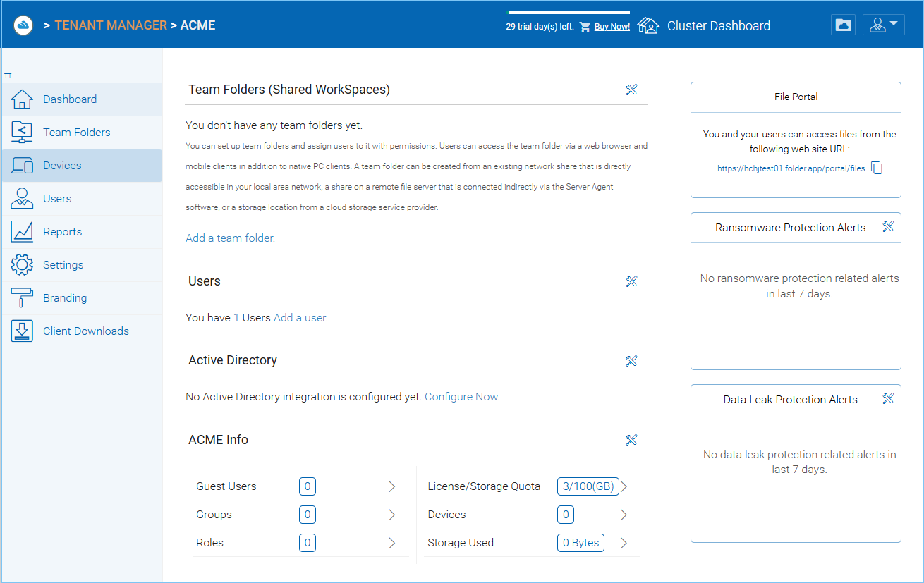This screenshot has height=583, width=924.
Task: Click the cloud logo in the header
Action: pos(23,25)
